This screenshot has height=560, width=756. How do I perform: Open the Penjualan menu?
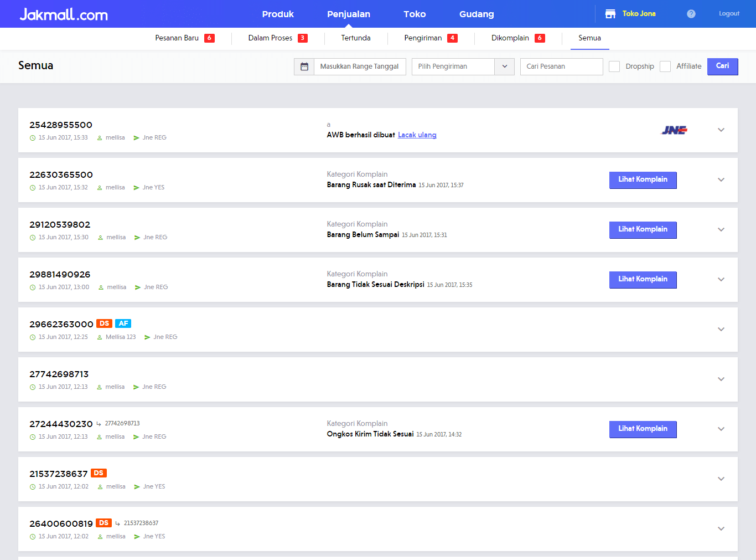349,14
